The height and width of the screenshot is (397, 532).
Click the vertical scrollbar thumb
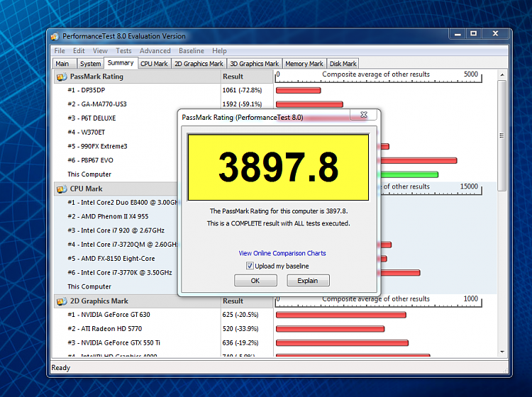click(x=502, y=135)
